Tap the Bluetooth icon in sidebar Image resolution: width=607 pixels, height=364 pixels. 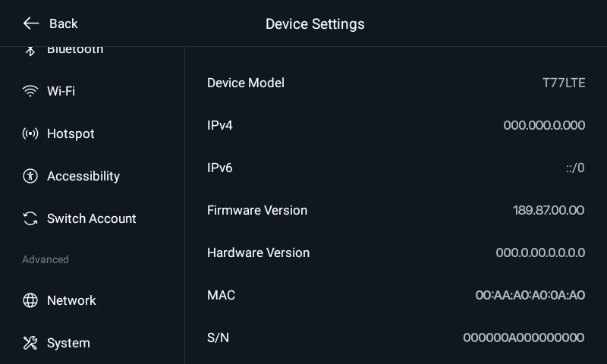click(30, 50)
